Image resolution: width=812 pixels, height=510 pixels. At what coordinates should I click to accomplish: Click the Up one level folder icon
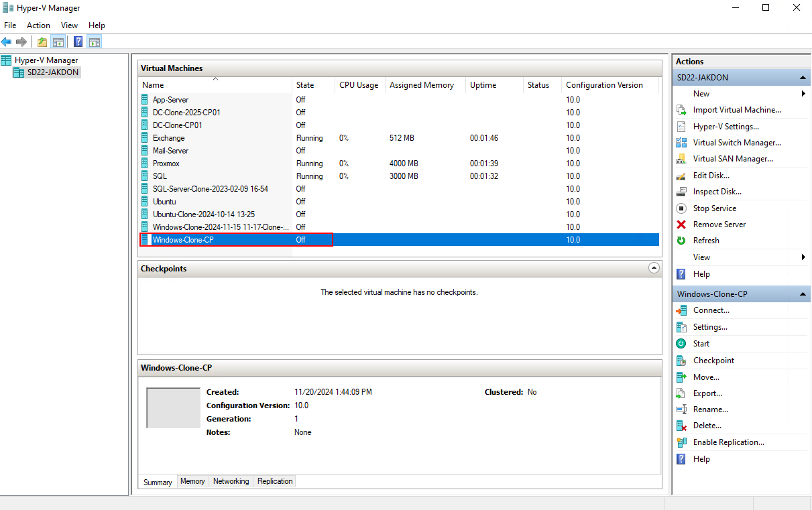point(42,42)
